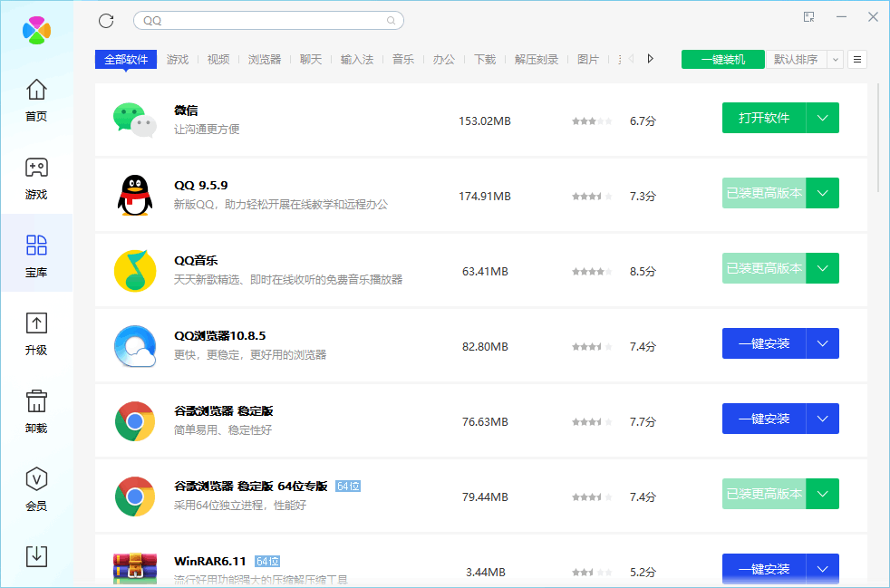The image size is (890, 588).
Task: Switch to the 视频 category tab
Action: (x=218, y=59)
